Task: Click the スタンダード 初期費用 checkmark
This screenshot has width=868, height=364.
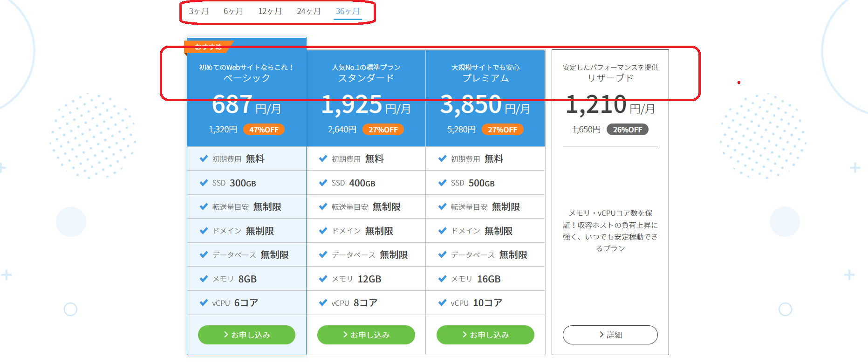Action: [323, 158]
